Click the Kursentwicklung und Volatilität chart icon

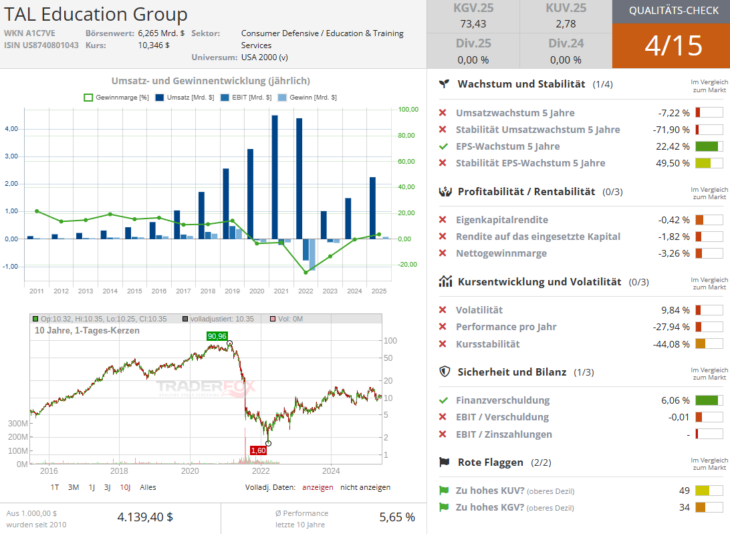click(445, 281)
